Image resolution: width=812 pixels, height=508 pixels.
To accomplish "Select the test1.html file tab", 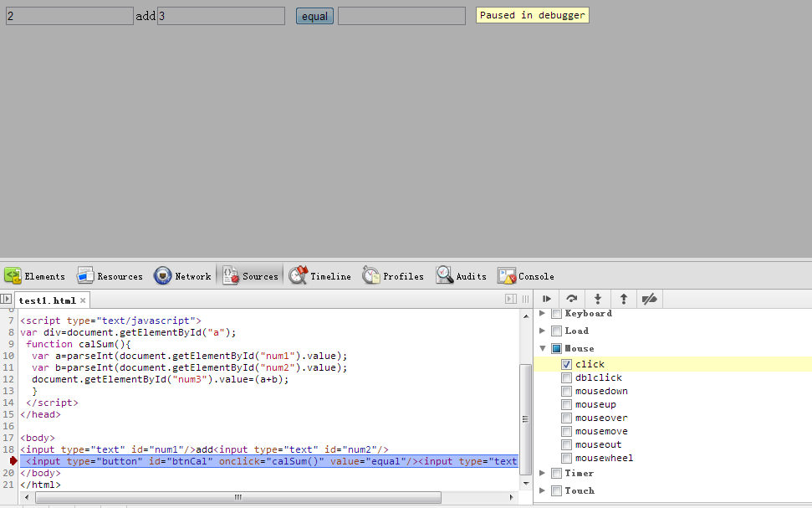I will tap(47, 300).
